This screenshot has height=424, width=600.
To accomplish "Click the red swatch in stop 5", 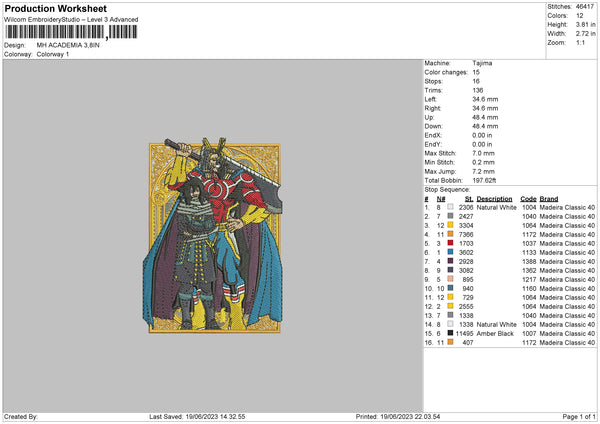I will [450, 243].
